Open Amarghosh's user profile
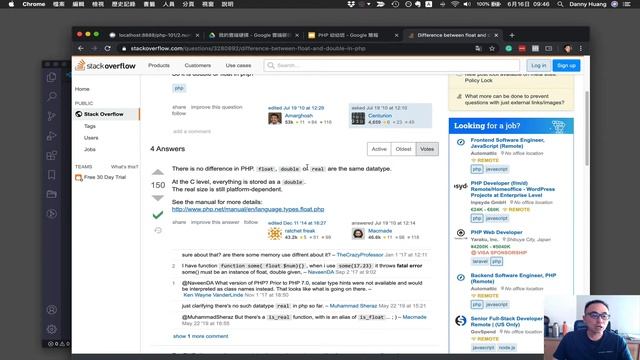Image resolution: width=640 pixels, height=360 pixels. [298, 116]
